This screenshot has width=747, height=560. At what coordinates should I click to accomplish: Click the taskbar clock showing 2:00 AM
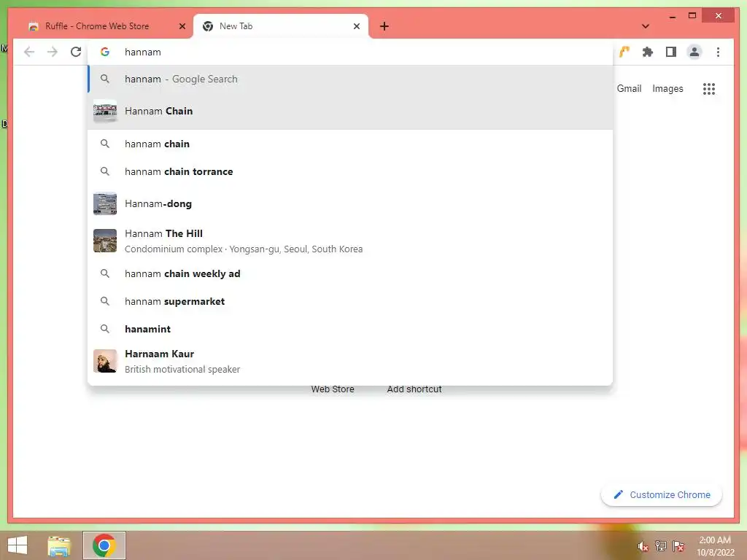click(716, 546)
